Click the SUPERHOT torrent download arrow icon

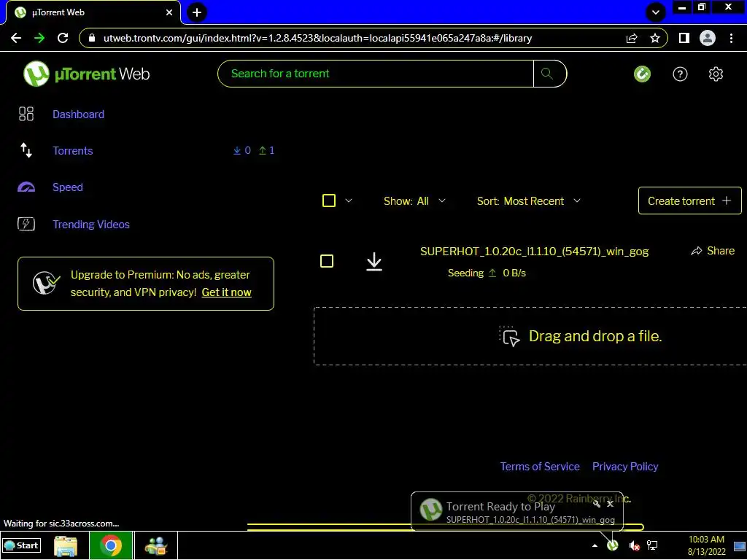pyautogui.click(x=374, y=262)
